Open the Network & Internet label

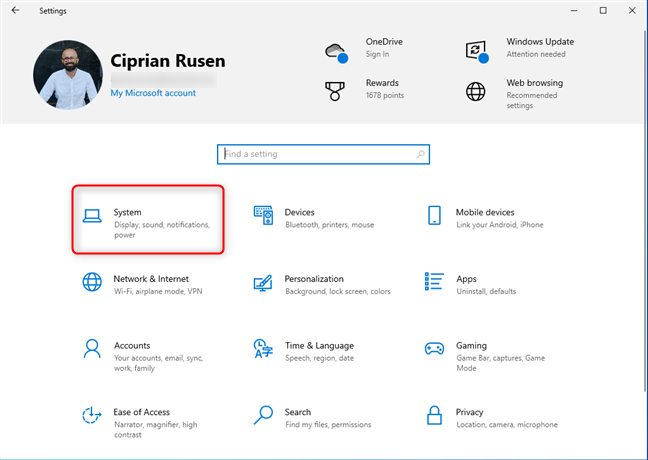point(151,279)
